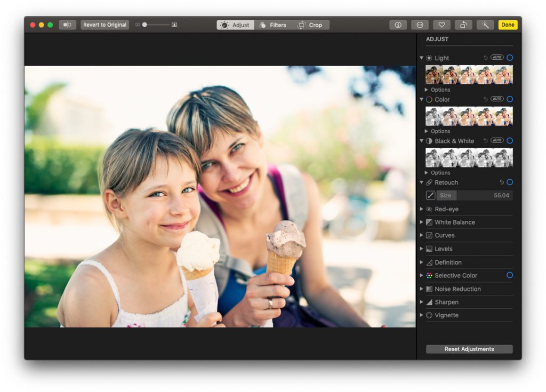This screenshot has width=546, height=392.
Task: Click the Retouch Size slider
Action: (x=475, y=196)
